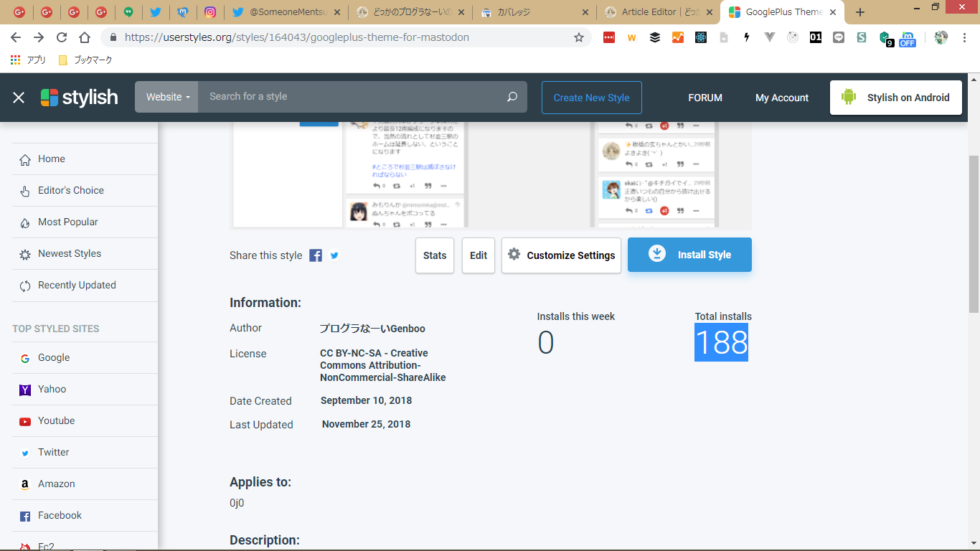Screen dimensions: 980x551
Task: Expand the Website search dropdown
Action: point(167,97)
